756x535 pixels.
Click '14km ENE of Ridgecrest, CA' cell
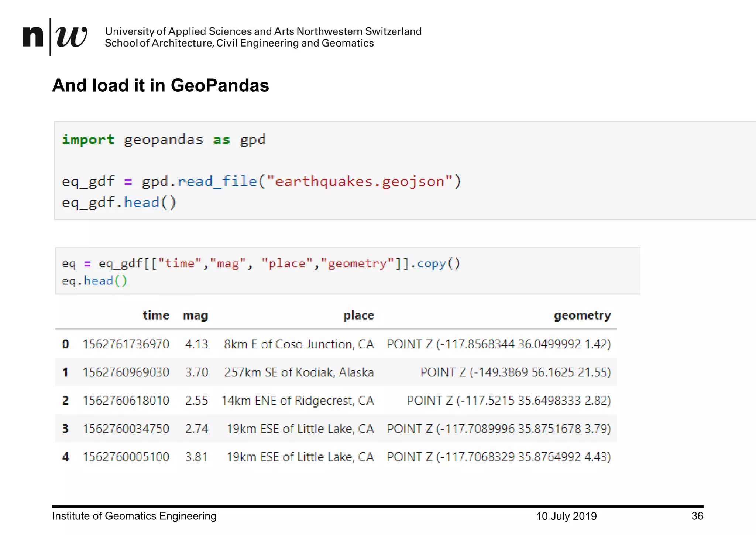point(298,401)
